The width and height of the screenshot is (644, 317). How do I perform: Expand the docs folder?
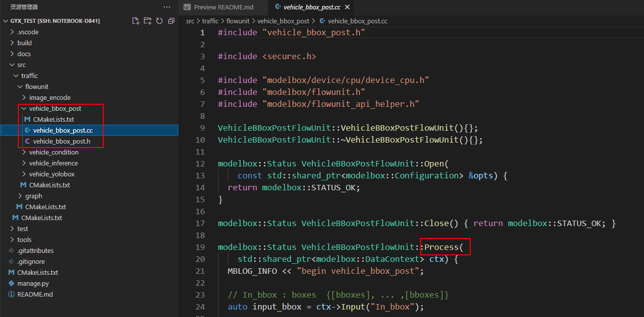(89, 54)
